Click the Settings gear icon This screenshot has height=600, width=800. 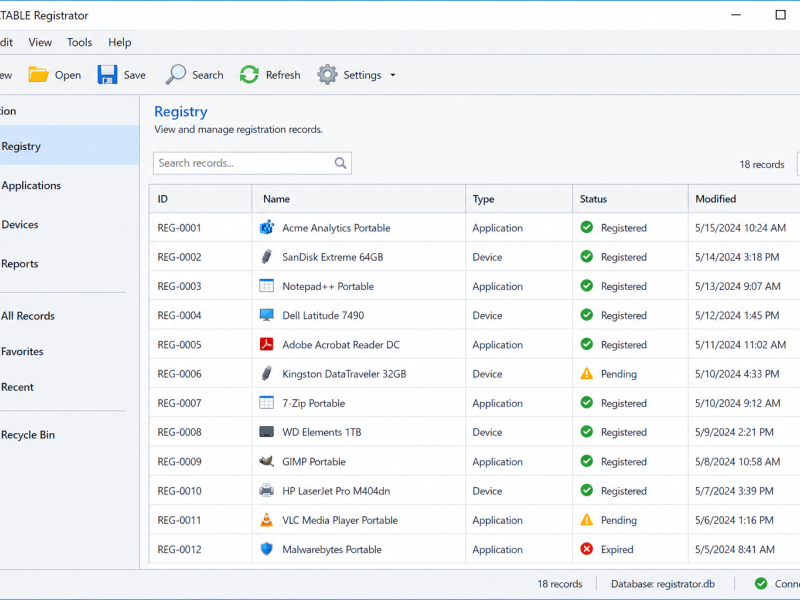coord(327,74)
